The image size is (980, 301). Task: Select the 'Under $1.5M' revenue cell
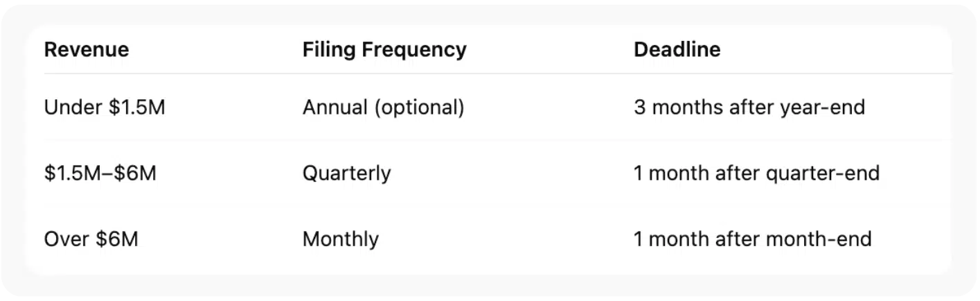[105, 108]
